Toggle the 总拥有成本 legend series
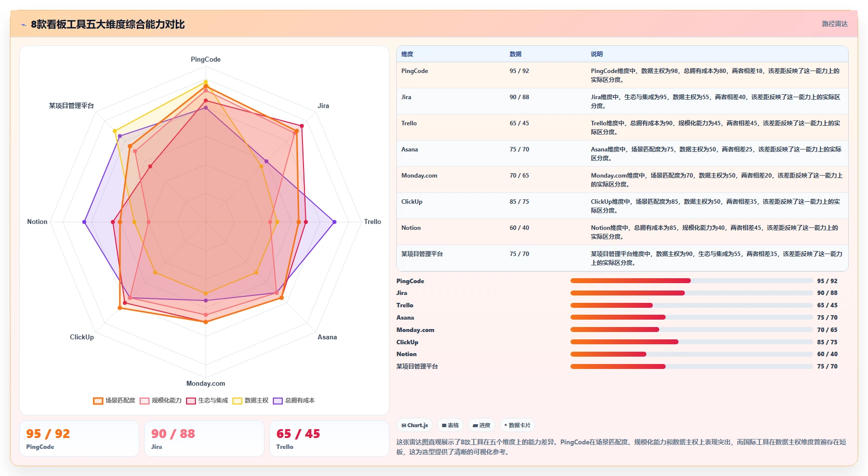 [294, 401]
